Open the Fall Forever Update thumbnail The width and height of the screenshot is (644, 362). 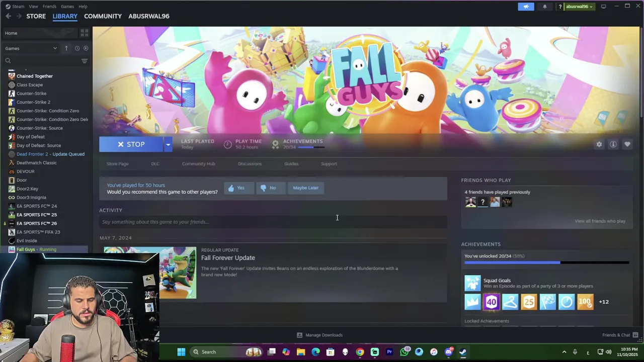click(150, 273)
